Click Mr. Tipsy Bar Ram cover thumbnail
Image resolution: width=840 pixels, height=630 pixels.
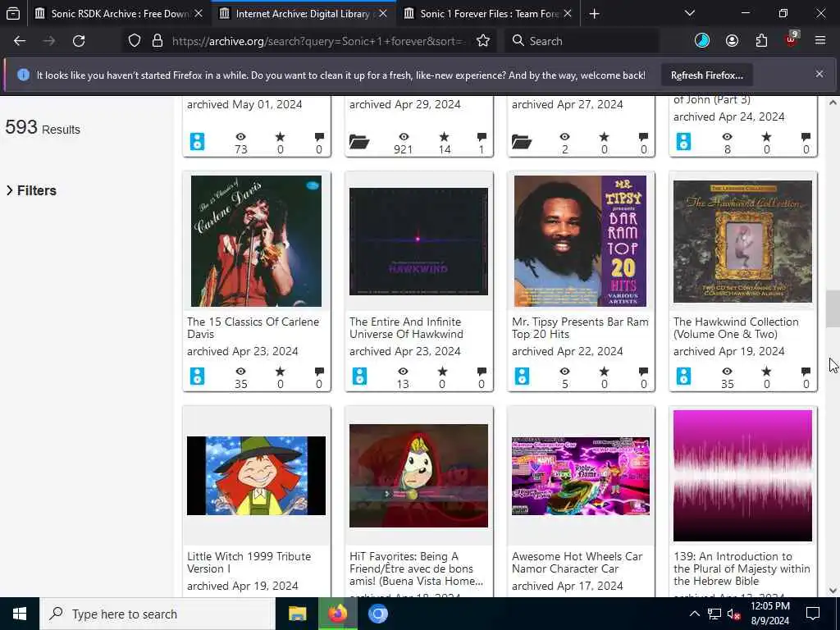point(580,241)
